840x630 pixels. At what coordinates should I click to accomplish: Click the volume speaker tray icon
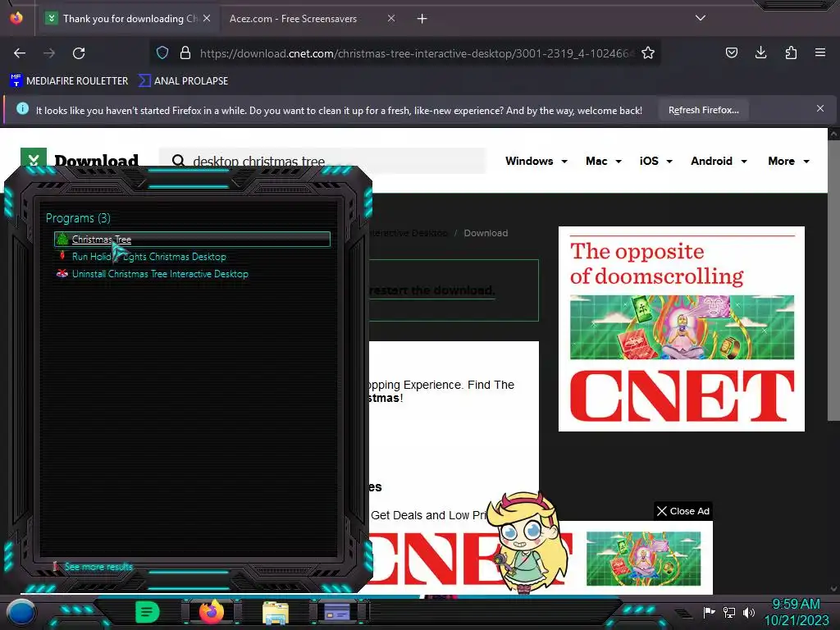pos(749,612)
